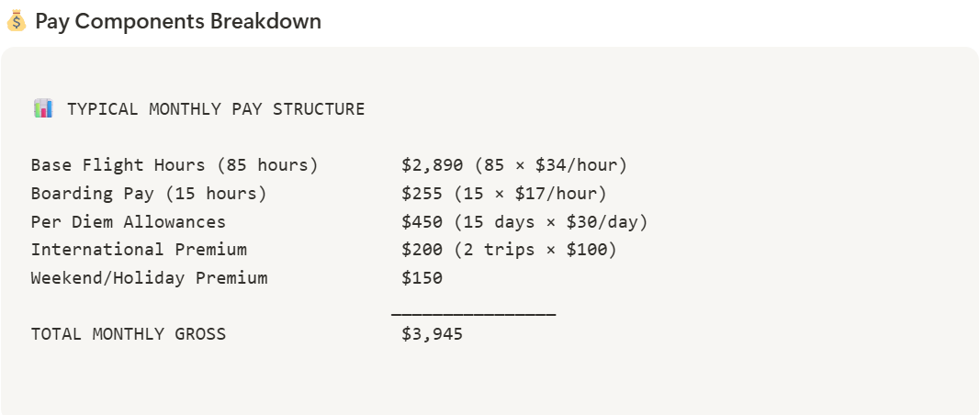Click the (15 days × $30/day) calculation text
Image resolution: width=980 pixels, height=415 pixels.
tap(550, 221)
